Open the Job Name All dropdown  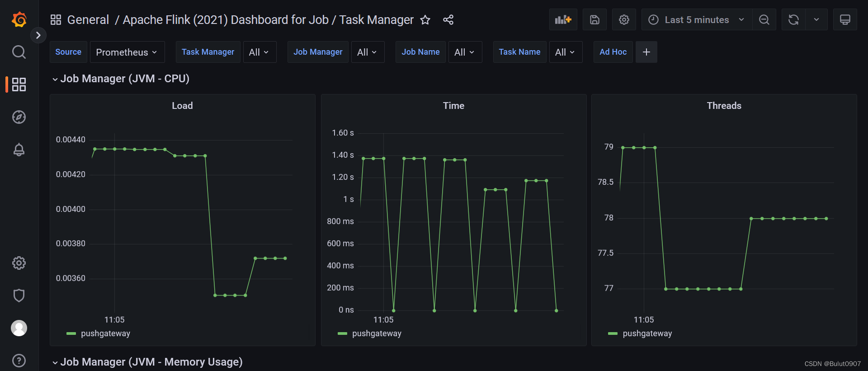[x=465, y=52]
